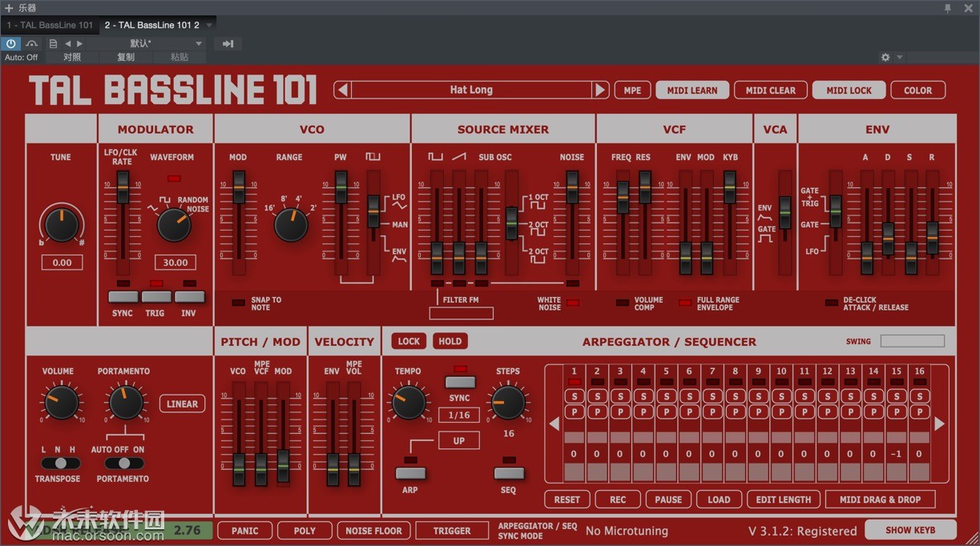980x546 pixels.
Task: Click the automation curve icon beside power
Action: tap(32, 44)
